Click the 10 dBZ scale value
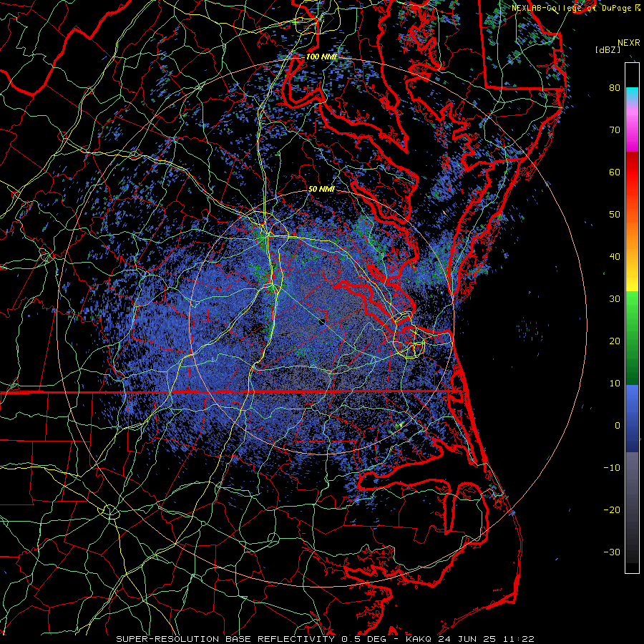This screenshot has width=644, height=644. click(615, 384)
